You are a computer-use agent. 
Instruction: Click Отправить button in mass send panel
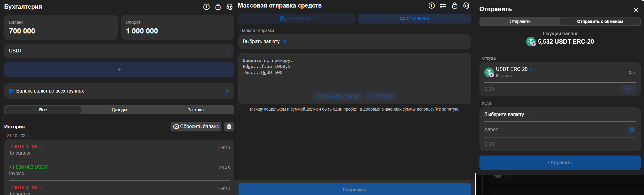[355, 189]
